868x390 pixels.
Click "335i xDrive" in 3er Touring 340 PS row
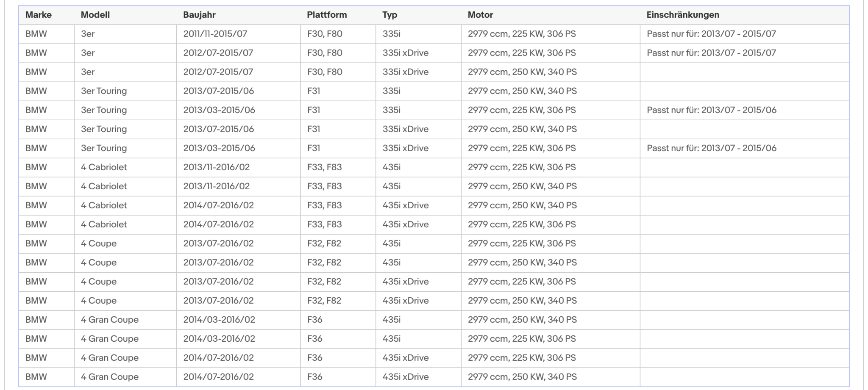pyautogui.click(x=406, y=129)
